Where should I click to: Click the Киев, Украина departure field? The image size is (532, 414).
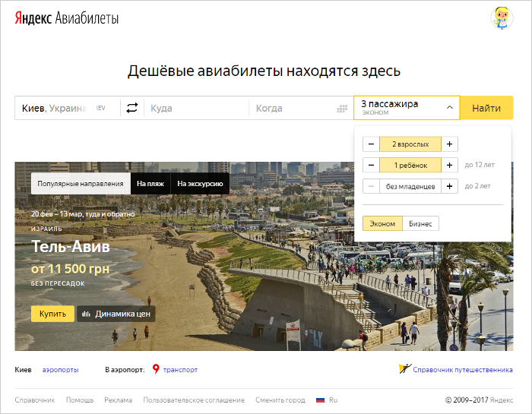(68, 108)
